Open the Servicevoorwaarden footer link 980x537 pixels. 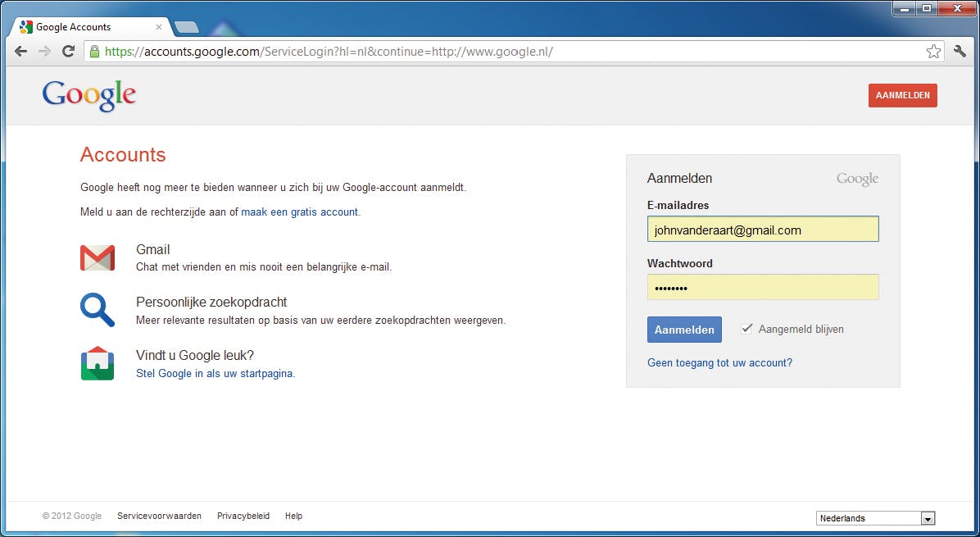click(160, 516)
